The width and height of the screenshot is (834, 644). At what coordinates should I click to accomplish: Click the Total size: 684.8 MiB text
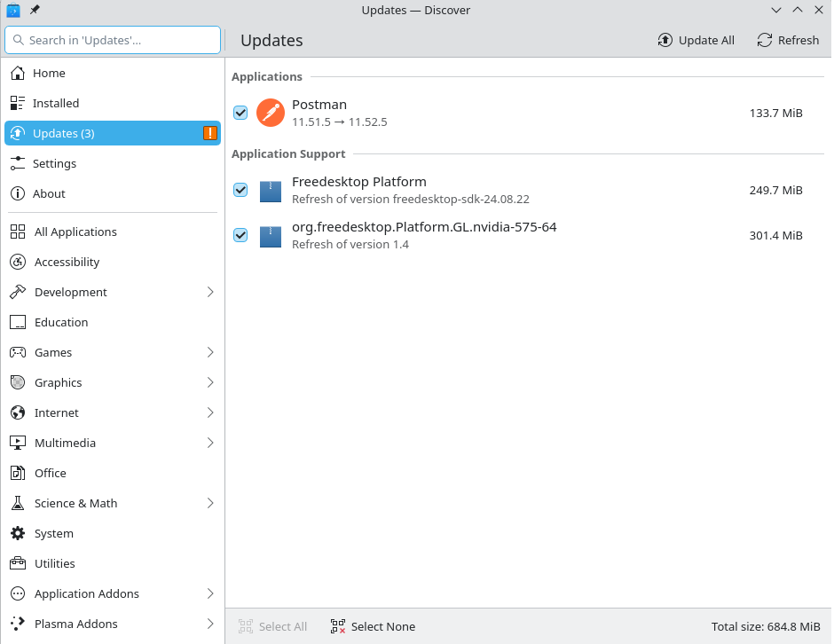click(766, 626)
